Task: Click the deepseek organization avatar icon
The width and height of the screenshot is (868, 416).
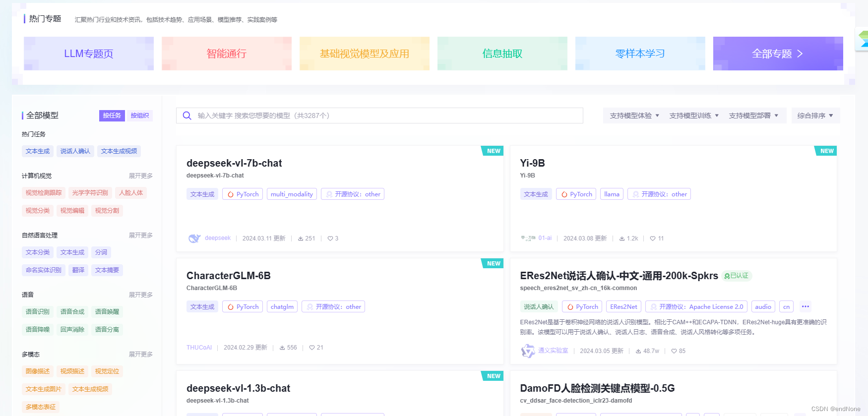Action: (194, 238)
